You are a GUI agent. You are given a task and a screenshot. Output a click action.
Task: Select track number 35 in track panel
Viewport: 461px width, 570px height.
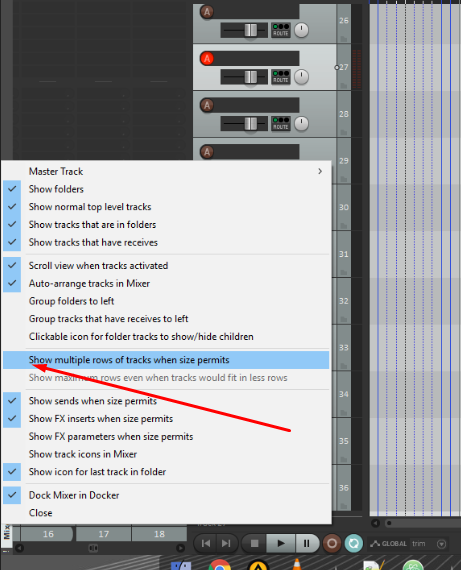pyautogui.click(x=344, y=441)
